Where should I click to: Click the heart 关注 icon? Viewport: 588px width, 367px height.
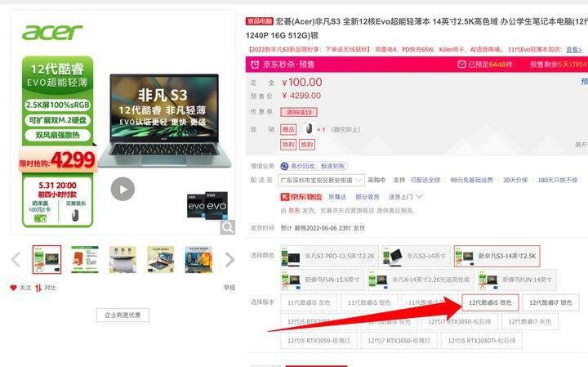[x=14, y=288]
